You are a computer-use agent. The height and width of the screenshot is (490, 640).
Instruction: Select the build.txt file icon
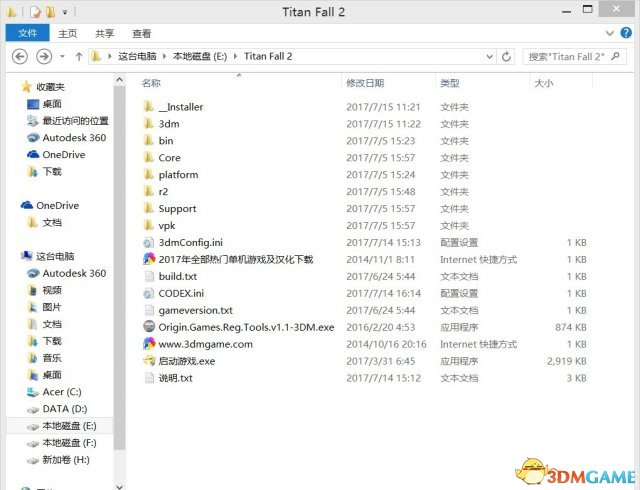(x=149, y=276)
